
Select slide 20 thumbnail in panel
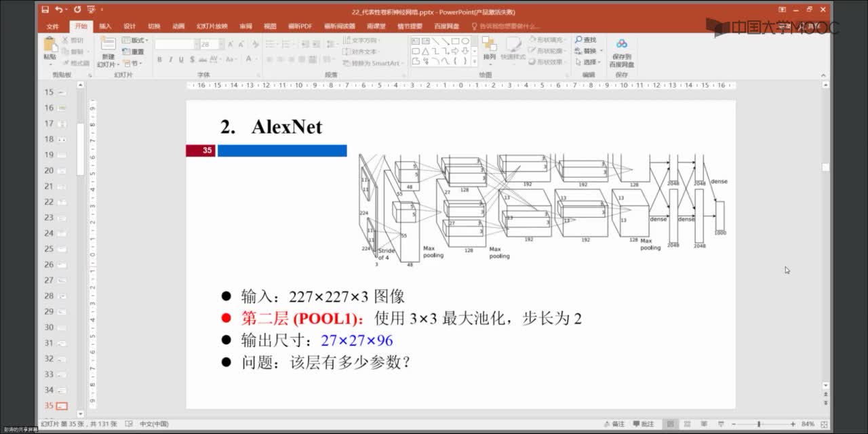[x=62, y=171]
